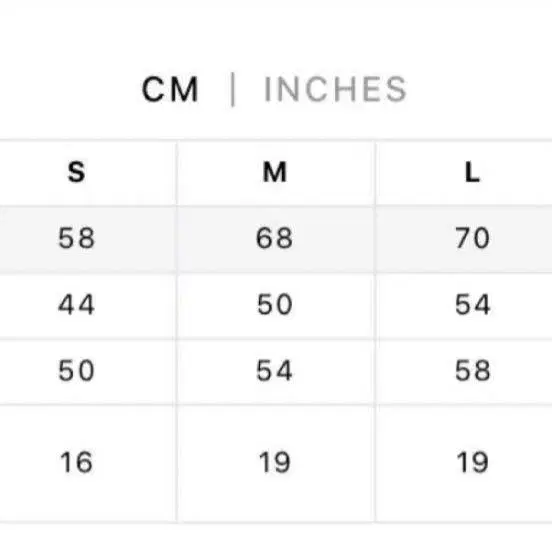This screenshot has height=552, width=552.
Task: Select the M size column header
Action: [275, 172]
